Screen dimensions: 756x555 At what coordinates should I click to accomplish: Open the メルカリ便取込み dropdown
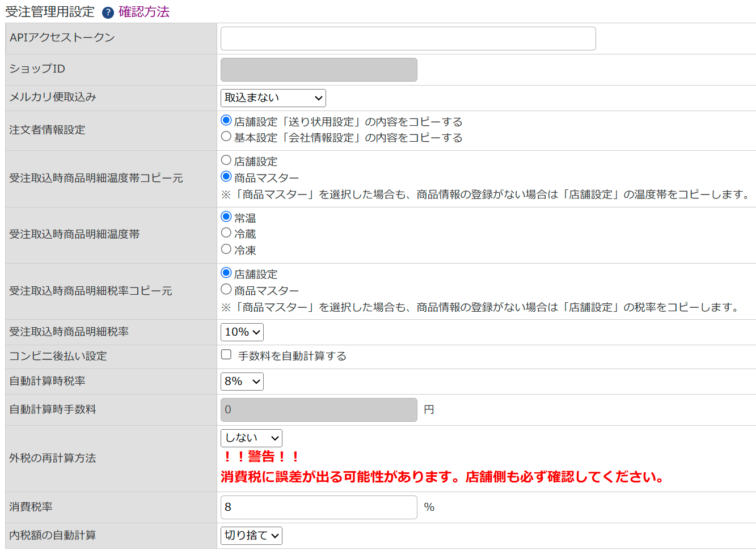(x=273, y=98)
